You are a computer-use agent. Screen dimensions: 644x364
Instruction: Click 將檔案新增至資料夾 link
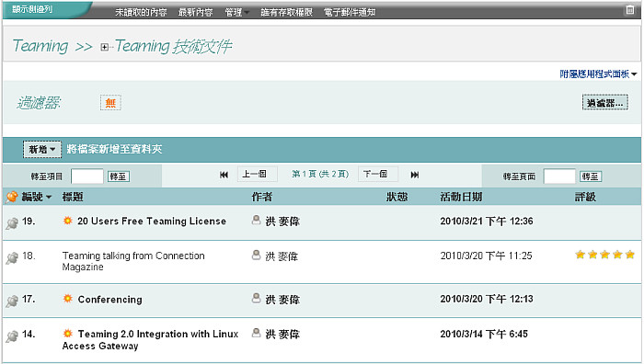click(115, 149)
